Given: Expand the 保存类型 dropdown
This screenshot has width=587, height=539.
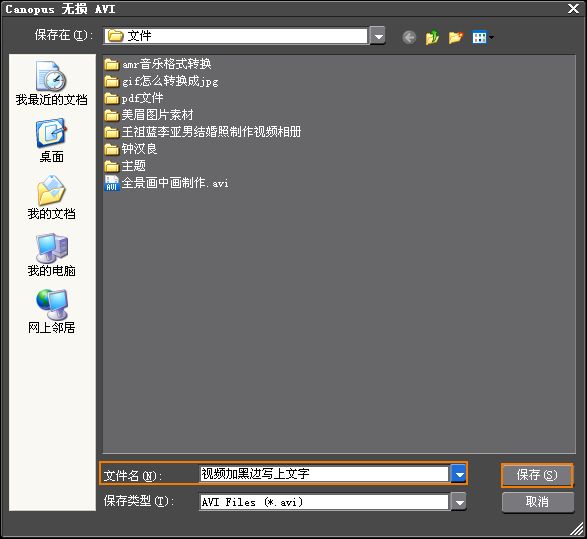Looking at the screenshot, I should pyautogui.click(x=459, y=502).
